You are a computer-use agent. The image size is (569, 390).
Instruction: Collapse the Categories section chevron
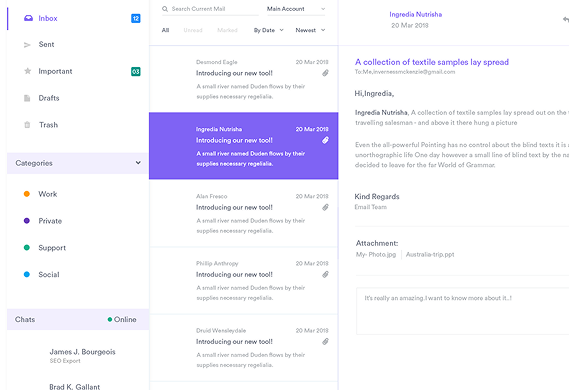click(138, 163)
